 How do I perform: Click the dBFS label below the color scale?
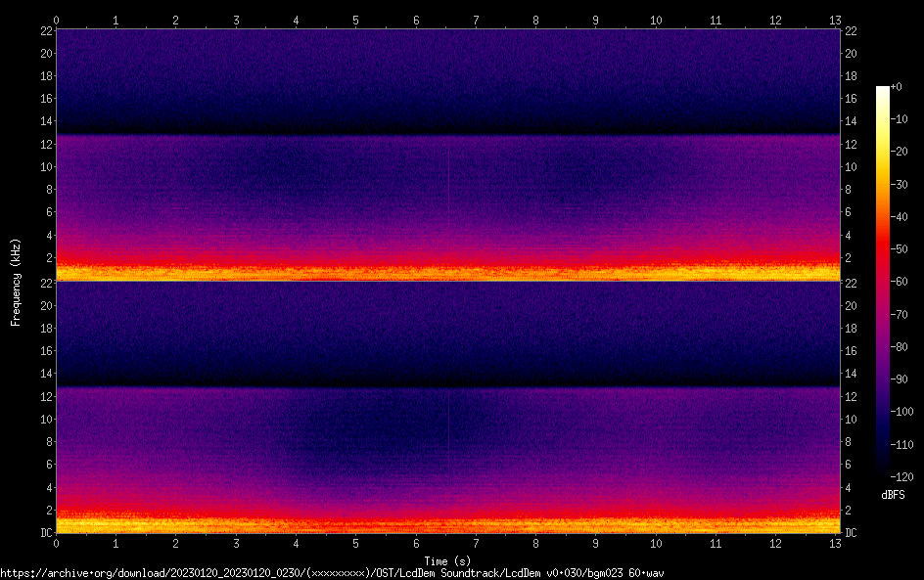[893, 495]
